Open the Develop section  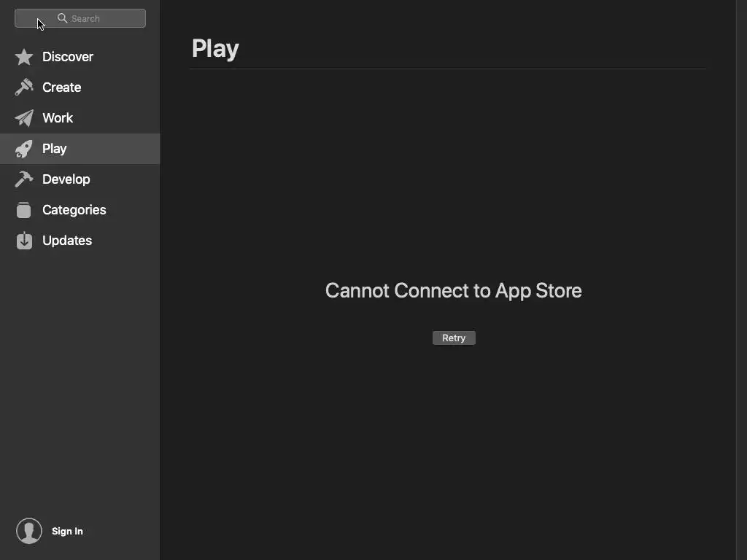pos(80,179)
